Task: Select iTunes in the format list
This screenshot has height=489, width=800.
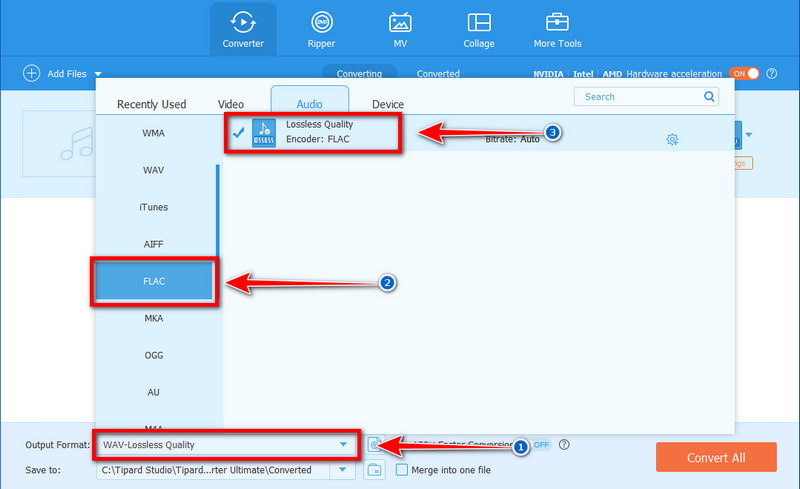Action: coord(154,207)
